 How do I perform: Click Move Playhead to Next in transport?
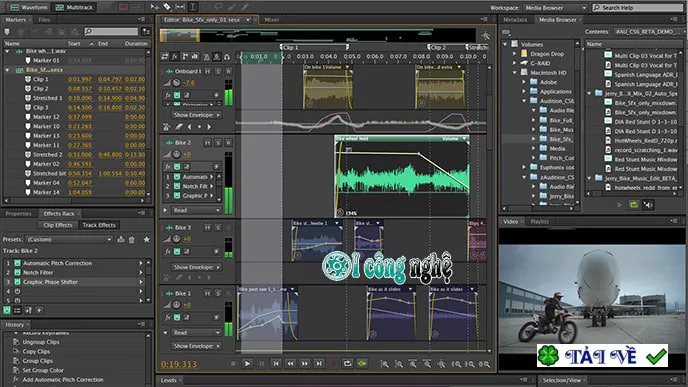tap(319, 363)
